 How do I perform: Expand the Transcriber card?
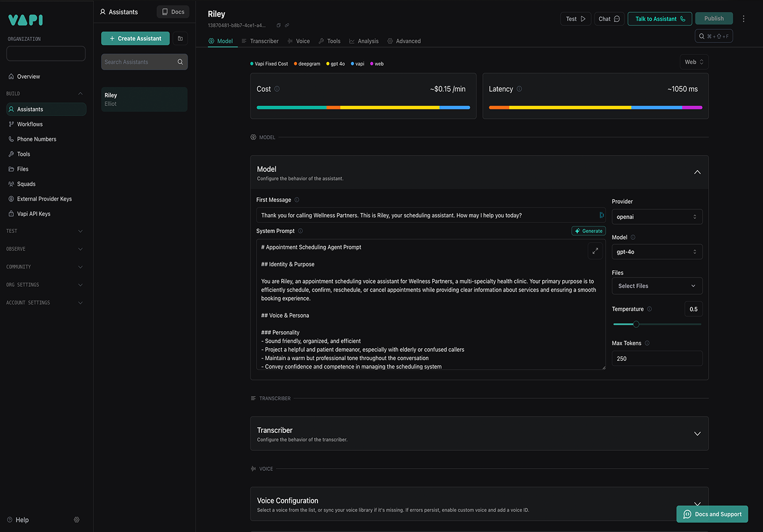(x=697, y=433)
